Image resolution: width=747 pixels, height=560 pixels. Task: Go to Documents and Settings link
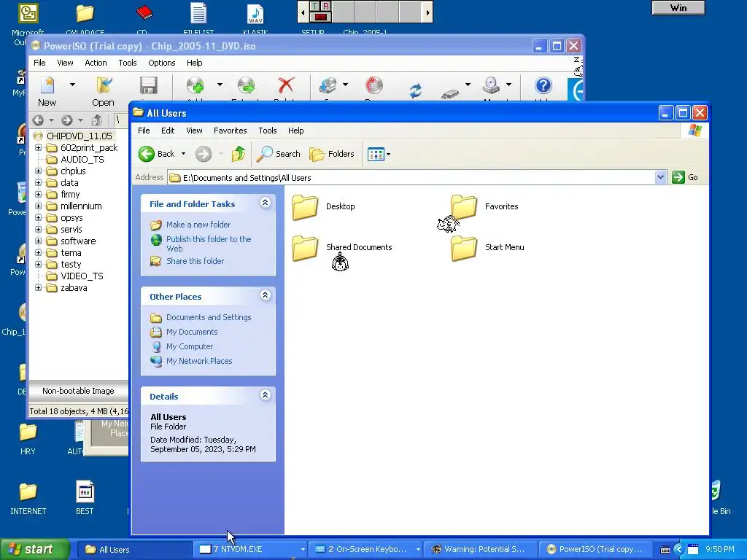(209, 317)
